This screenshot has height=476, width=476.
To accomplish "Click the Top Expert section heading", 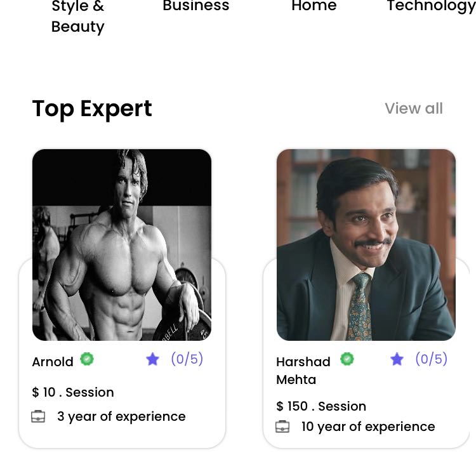I will pyautogui.click(x=92, y=109).
